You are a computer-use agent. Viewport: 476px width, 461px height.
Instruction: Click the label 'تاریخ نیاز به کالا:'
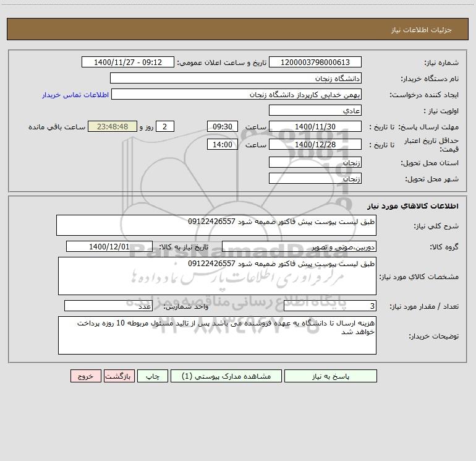click(x=184, y=247)
